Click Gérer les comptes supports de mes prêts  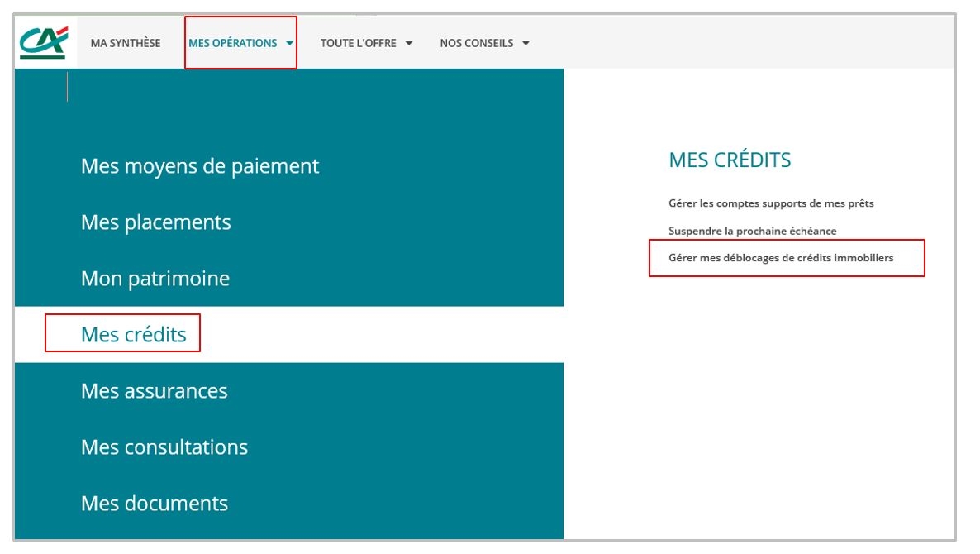click(x=770, y=203)
